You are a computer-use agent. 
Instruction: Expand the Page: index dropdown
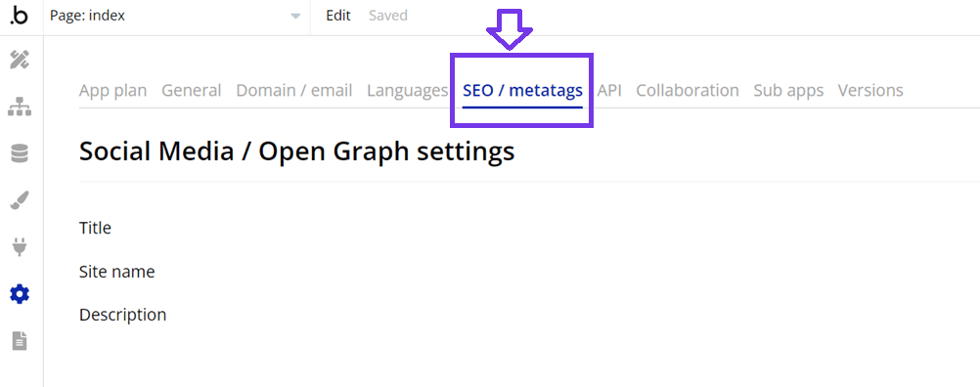[x=176, y=17]
